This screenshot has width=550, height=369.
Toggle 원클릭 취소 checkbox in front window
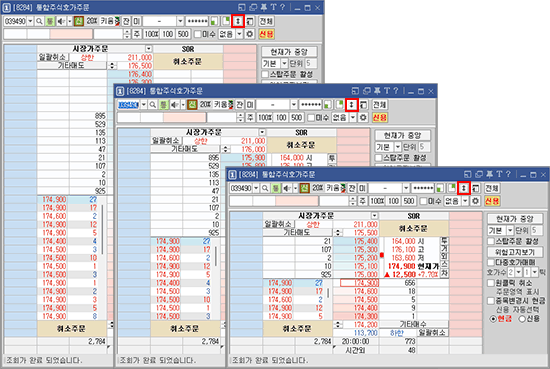[491, 283]
